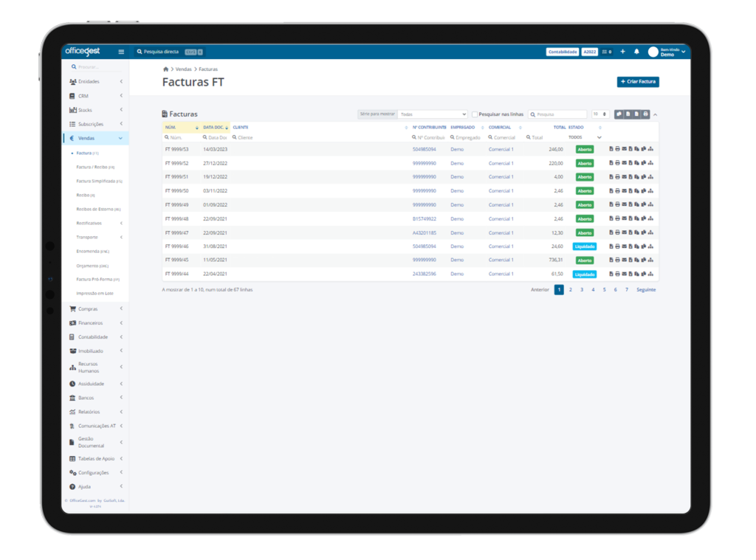Open Factura / Recibo menu item
756x560 pixels.
click(95, 167)
